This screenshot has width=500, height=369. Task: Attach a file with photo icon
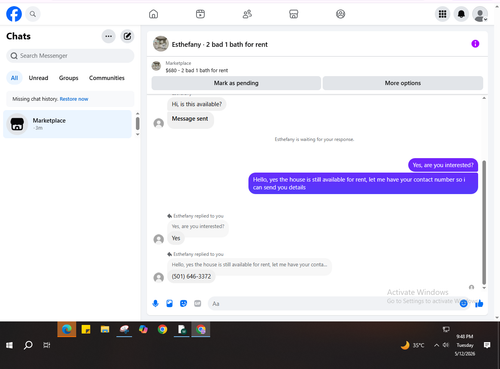[169, 303]
